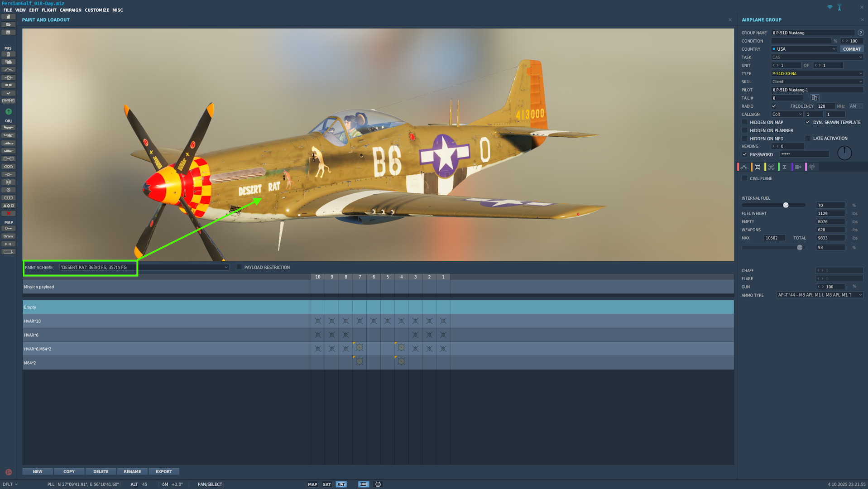Viewport: 868px width, 489px height.
Task: Open the Summary sigma tab icon
Action: click(x=785, y=167)
